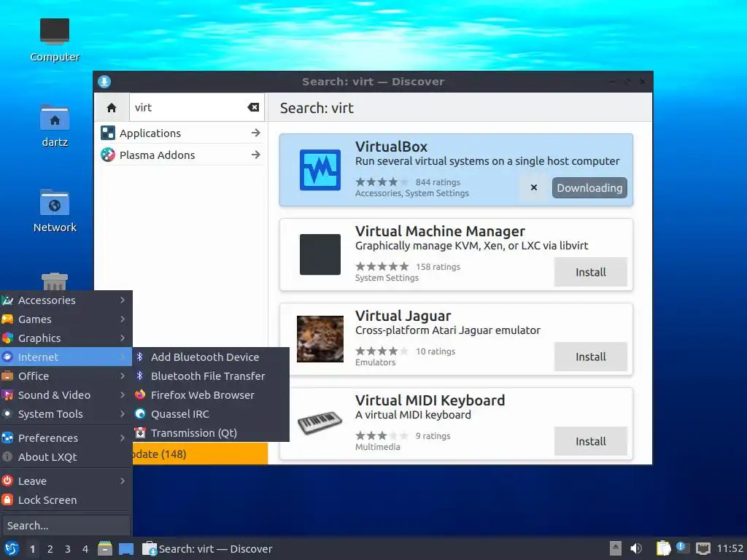747x560 pixels.
Task: Click the Discover taskbar entry
Action: [208, 548]
